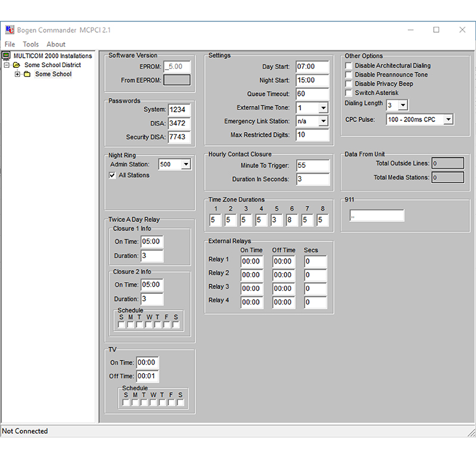Viewport: 476px width, 476px height.
Task: Tick the Switch Asterisk checkbox
Action: (x=349, y=93)
